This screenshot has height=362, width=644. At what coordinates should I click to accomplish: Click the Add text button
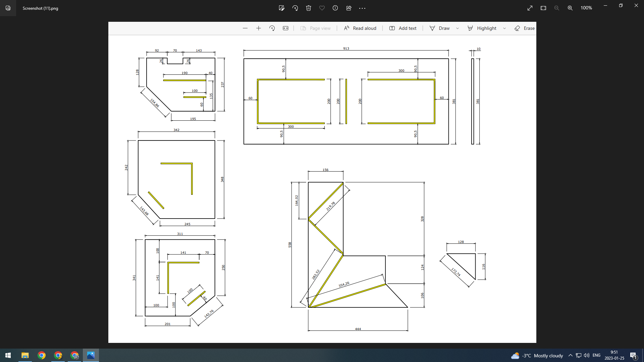click(x=403, y=28)
